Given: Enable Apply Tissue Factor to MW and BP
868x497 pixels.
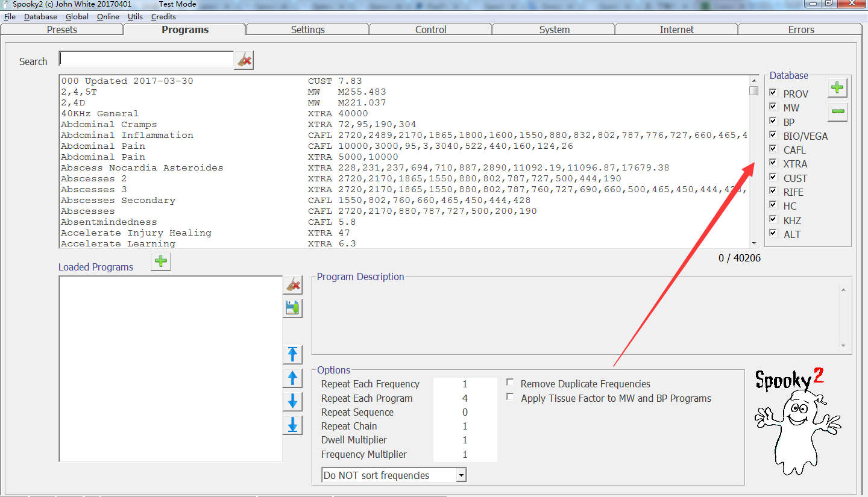Looking at the screenshot, I should click(x=510, y=397).
